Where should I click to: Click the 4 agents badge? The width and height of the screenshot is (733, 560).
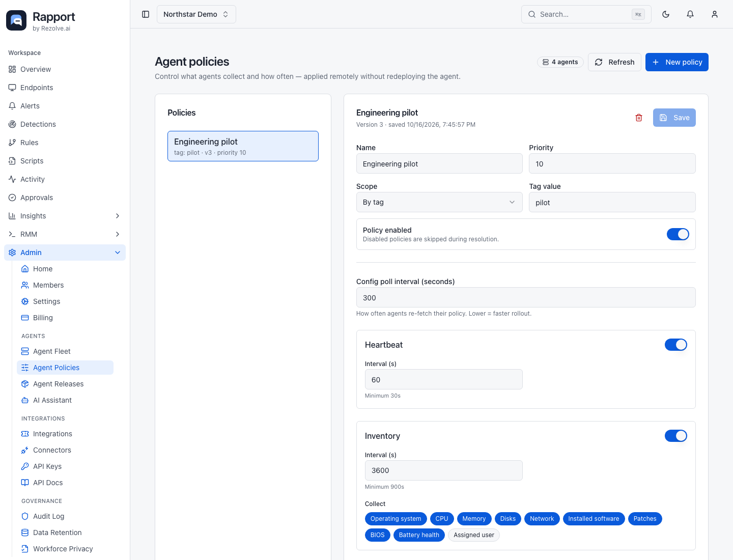click(x=560, y=62)
